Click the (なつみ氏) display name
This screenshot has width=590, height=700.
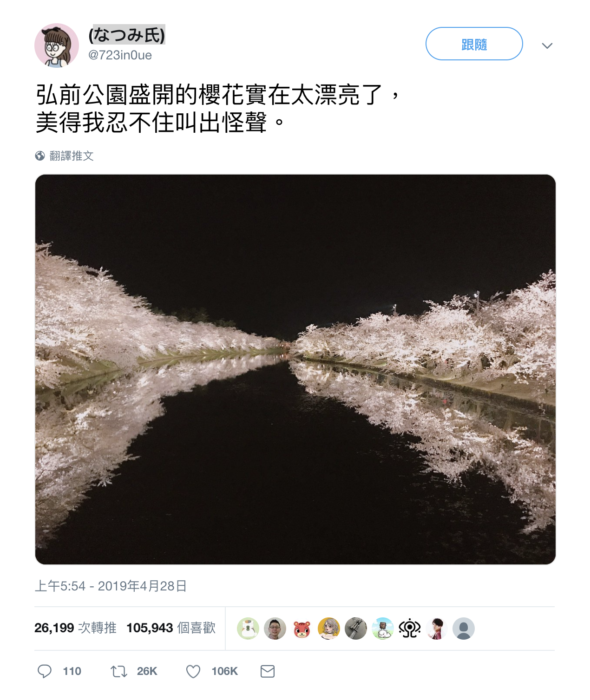tap(127, 35)
